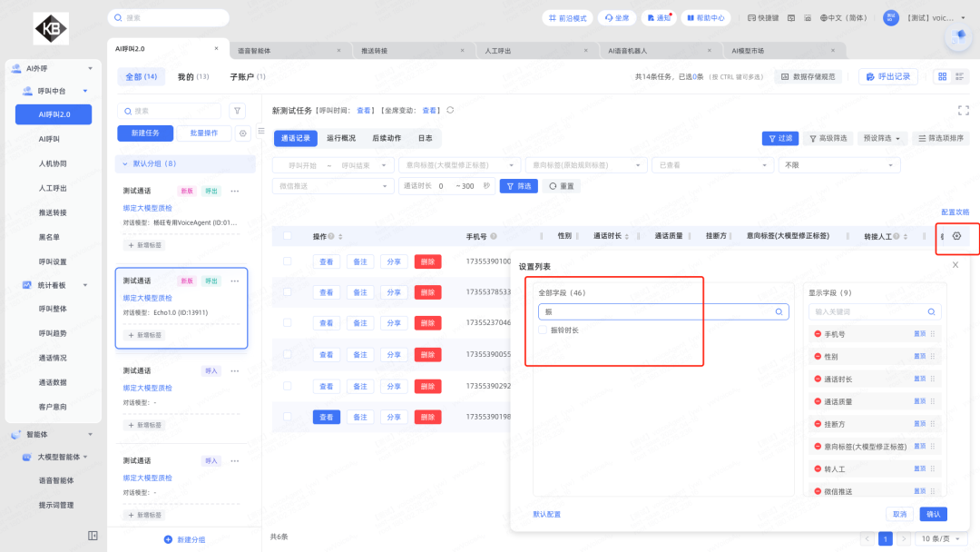Switch to the 运行概况 tab

(x=341, y=139)
